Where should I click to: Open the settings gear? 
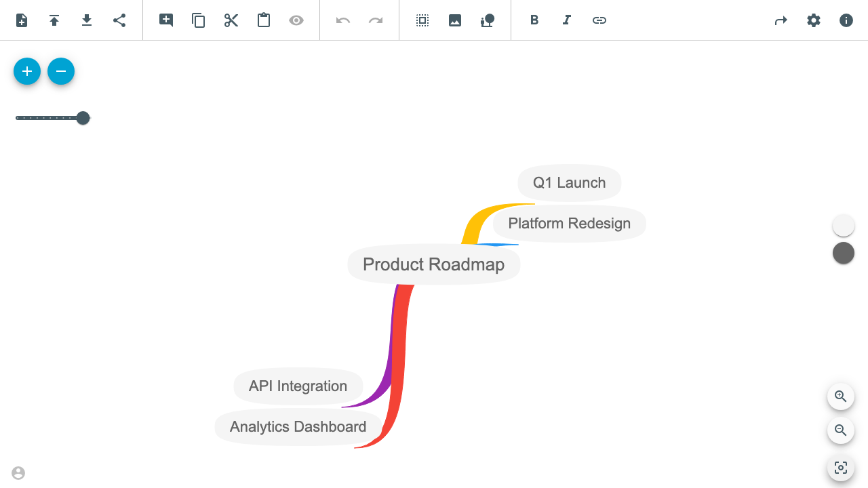click(814, 20)
